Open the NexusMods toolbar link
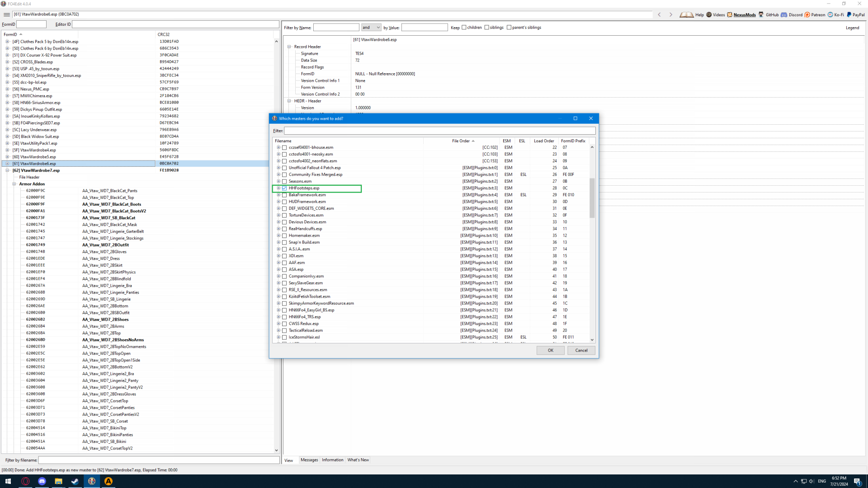Viewport: 868px width, 488px height. click(744, 15)
